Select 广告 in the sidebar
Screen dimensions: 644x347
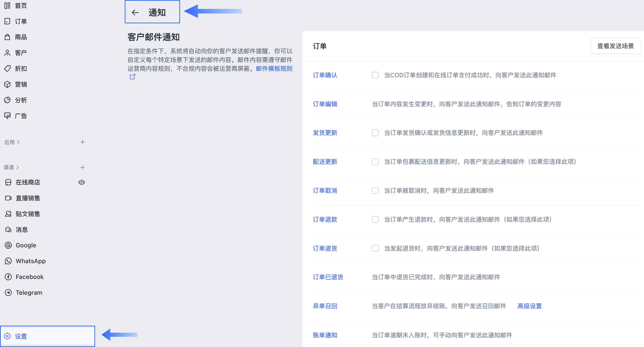click(21, 116)
